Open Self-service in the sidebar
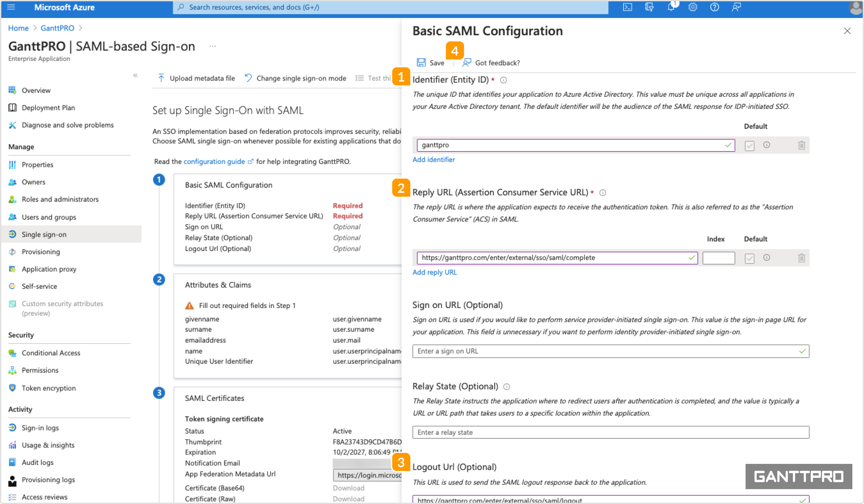 click(39, 286)
